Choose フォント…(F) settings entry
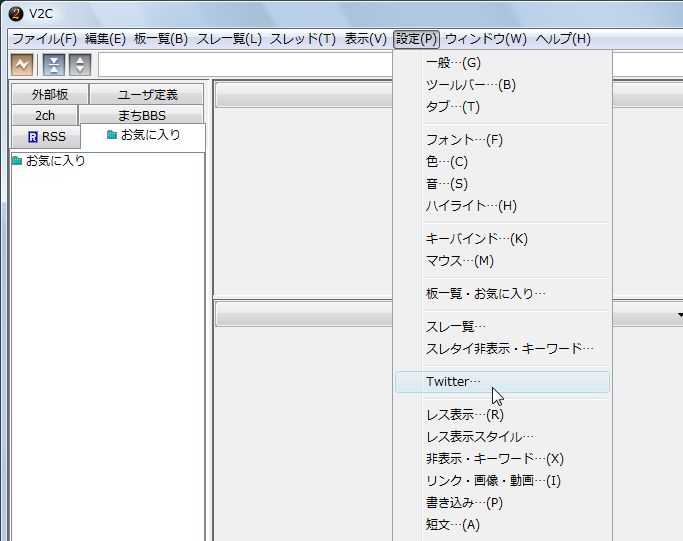683x541 pixels. (502, 140)
